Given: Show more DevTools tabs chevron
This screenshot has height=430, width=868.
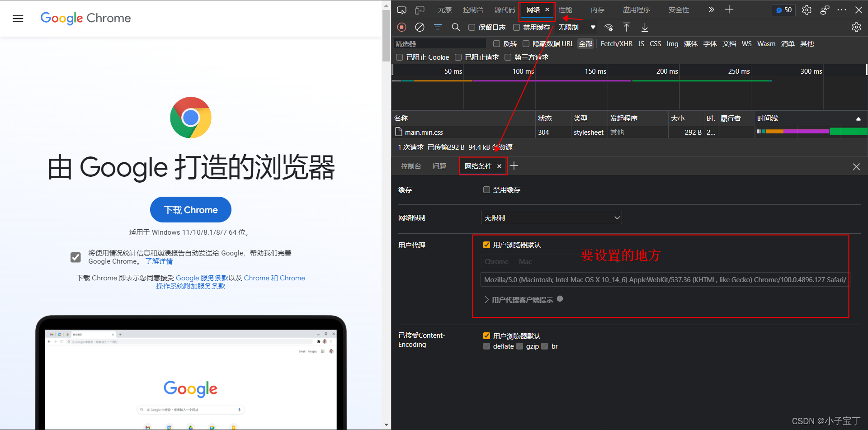Looking at the screenshot, I should coord(711,9).
